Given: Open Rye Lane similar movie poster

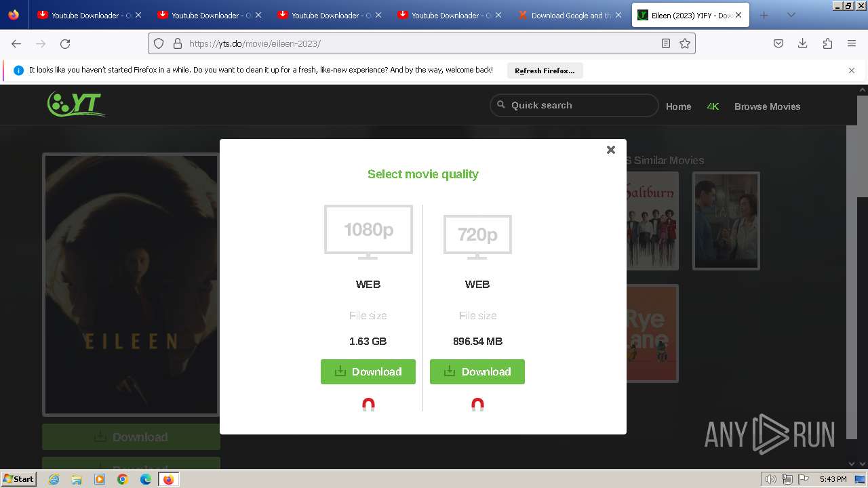Looking at the screenshot, I should pos(652,333).
